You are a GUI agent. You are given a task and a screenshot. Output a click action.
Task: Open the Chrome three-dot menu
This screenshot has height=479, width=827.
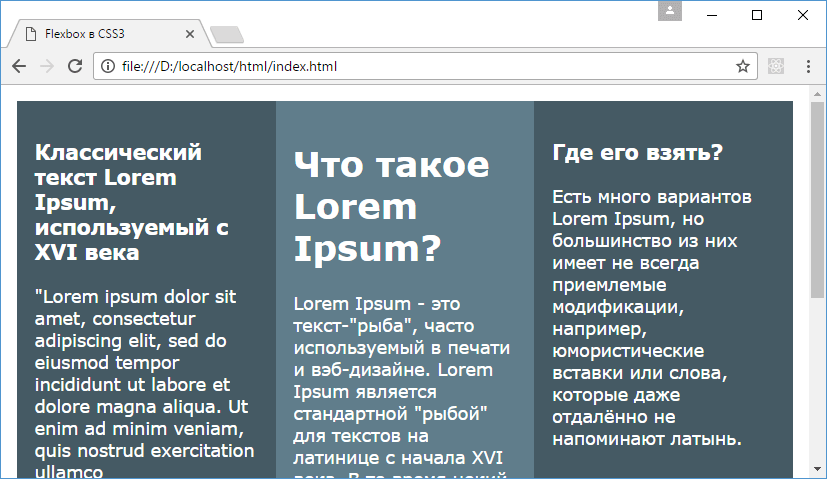point(807,67)
